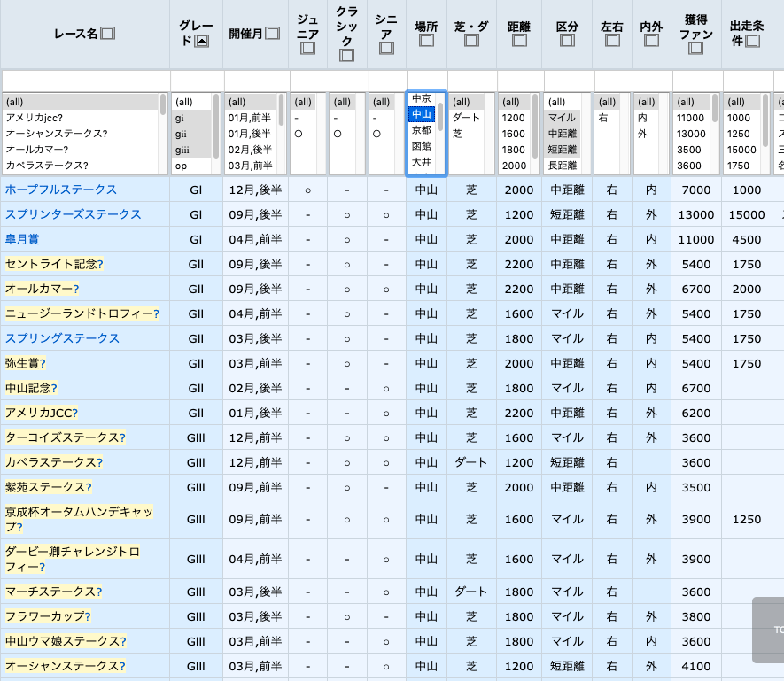The width and height of the screenshot is (784, 681).
Task: Select (all) in the 開催月 filter list
Action: [x=239, y=104]
